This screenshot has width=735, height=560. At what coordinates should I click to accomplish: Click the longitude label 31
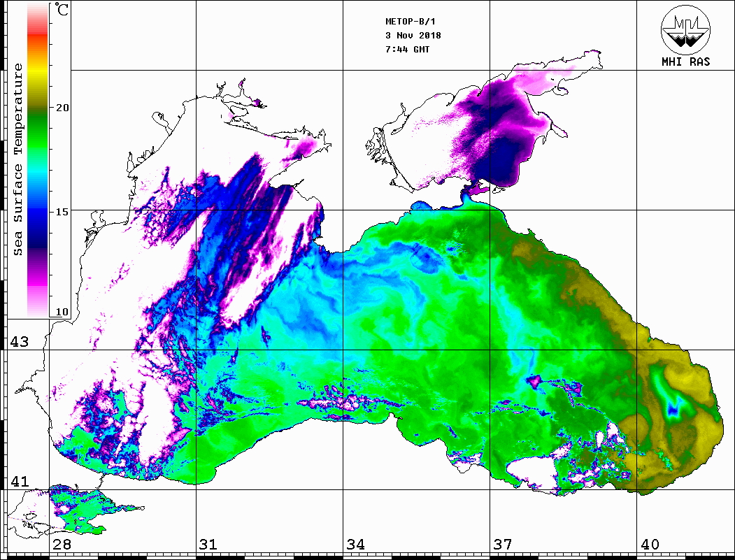click(208, 545)
